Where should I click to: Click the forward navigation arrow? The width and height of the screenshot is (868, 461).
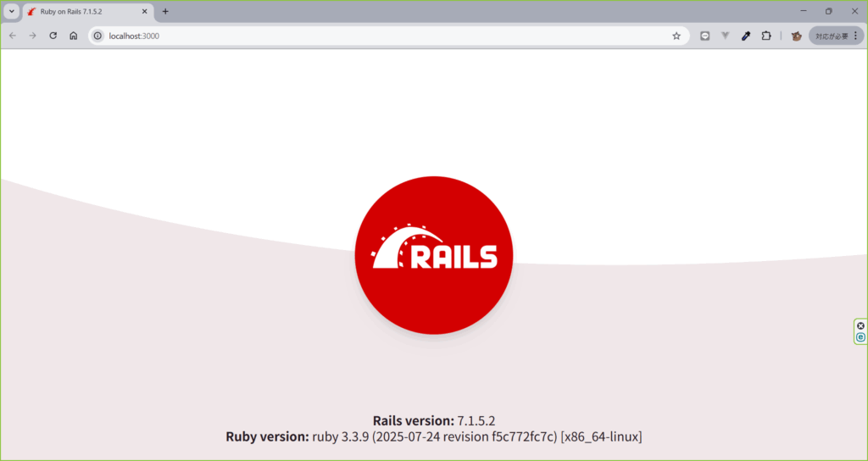[32, 36]
